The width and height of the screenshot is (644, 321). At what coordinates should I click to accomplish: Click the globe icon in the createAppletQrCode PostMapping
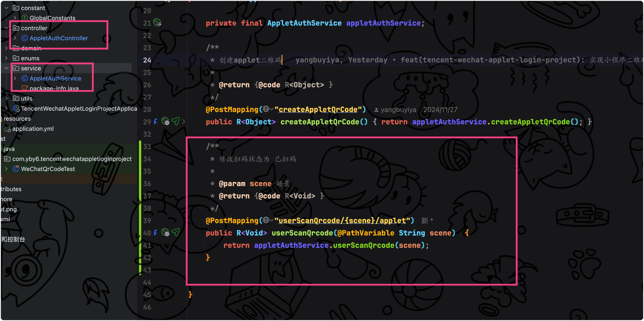tap(266, 109)
